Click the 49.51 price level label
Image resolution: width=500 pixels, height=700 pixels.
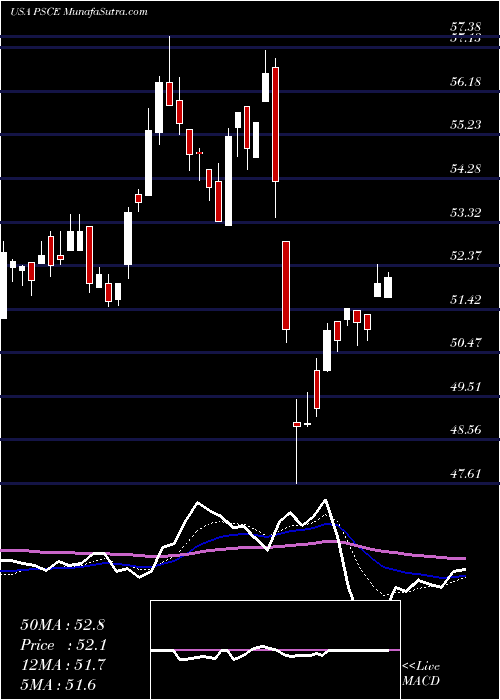[466, 387]
